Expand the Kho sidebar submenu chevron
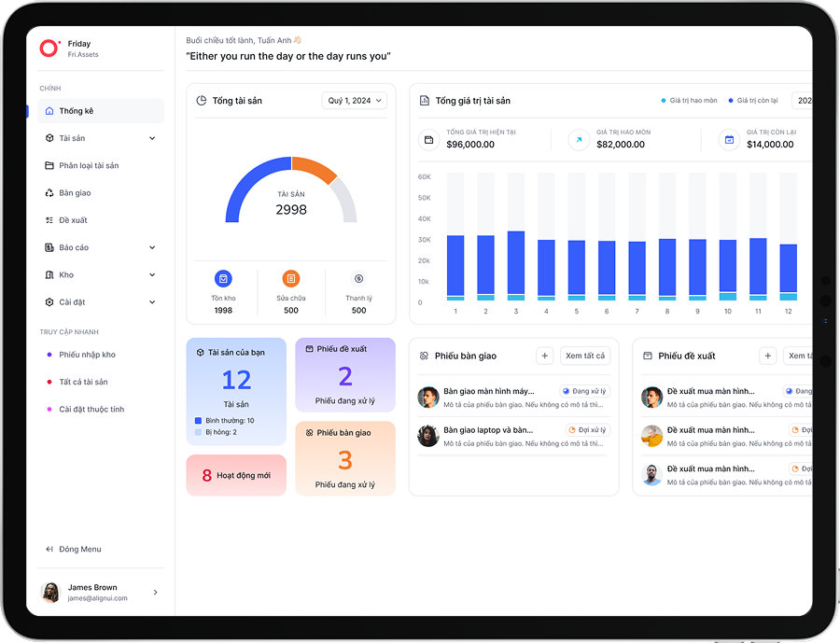 pos(152,275)
